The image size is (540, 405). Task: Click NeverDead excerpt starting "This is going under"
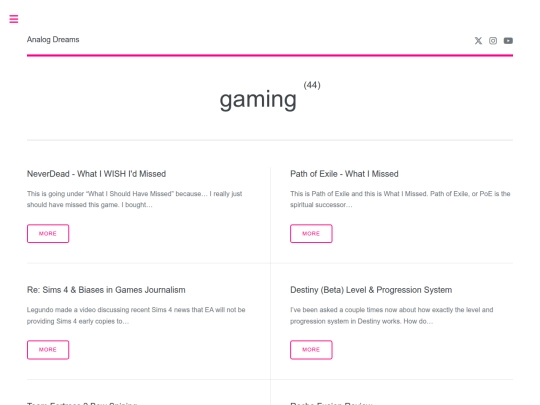tap(134, 199)
